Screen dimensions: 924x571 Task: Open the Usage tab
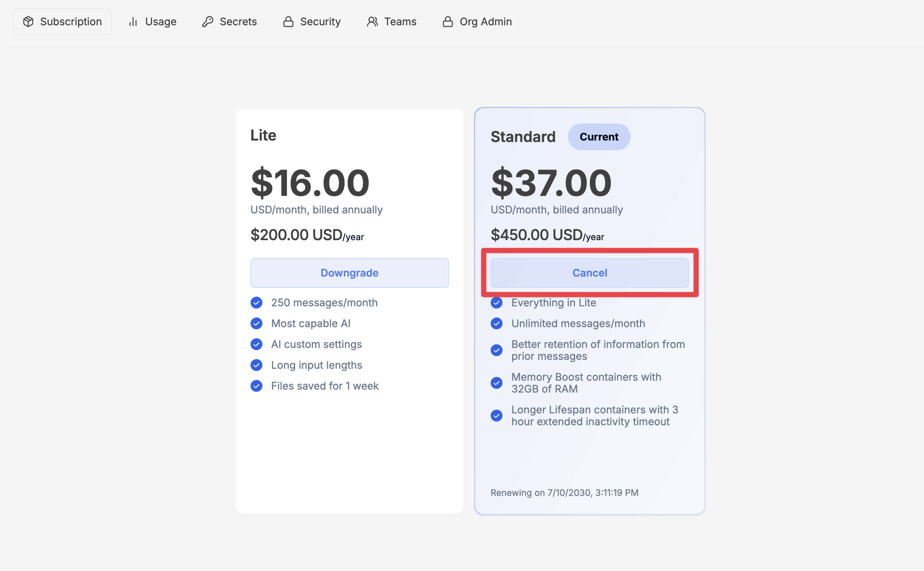point(152,22)
